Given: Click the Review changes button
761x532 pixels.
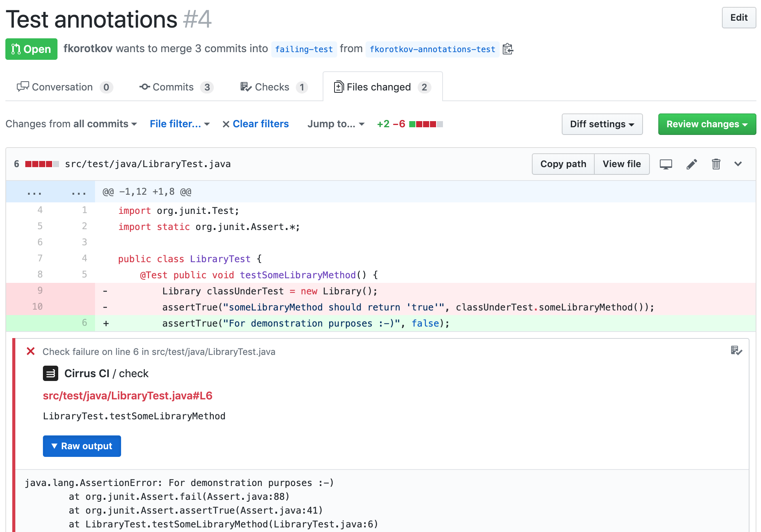Looking at the screenshot, I should pyautogui.click(x=707, y=124).
